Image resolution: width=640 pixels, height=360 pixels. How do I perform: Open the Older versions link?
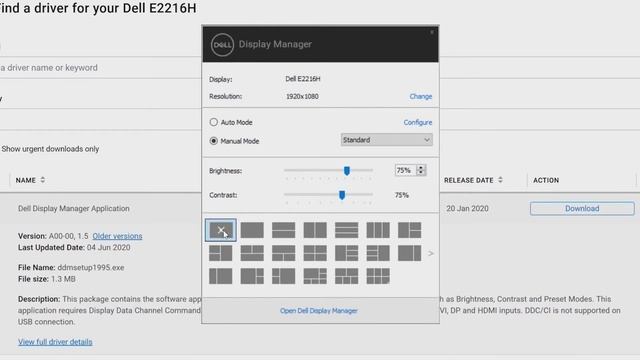pyautogui.click(x=117, y=236)
